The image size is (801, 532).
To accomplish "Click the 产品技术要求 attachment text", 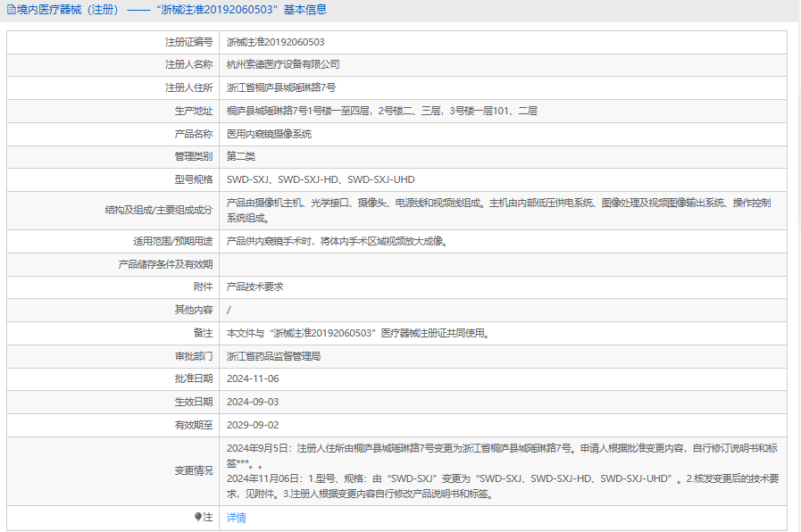I will coord(254,287).
